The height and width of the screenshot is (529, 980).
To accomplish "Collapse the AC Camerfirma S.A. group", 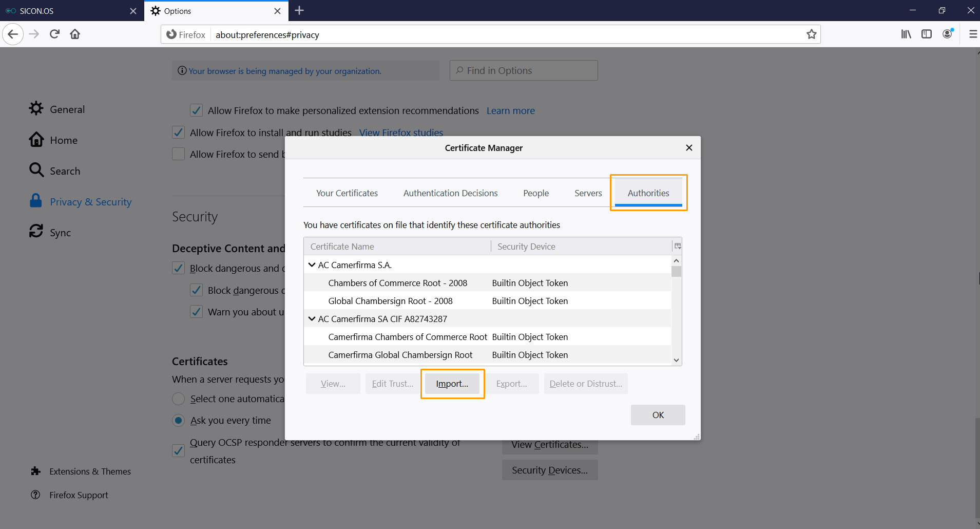I will pos(312,265).
